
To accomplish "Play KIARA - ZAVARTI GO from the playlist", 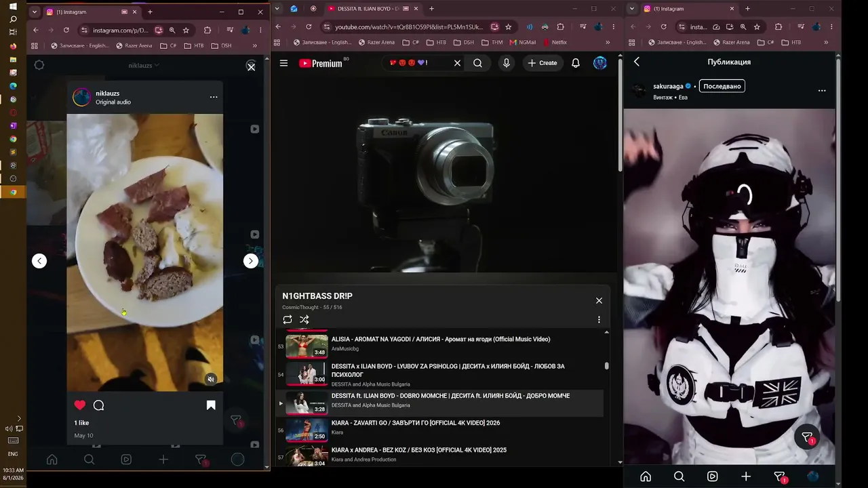I will (441, 430).
